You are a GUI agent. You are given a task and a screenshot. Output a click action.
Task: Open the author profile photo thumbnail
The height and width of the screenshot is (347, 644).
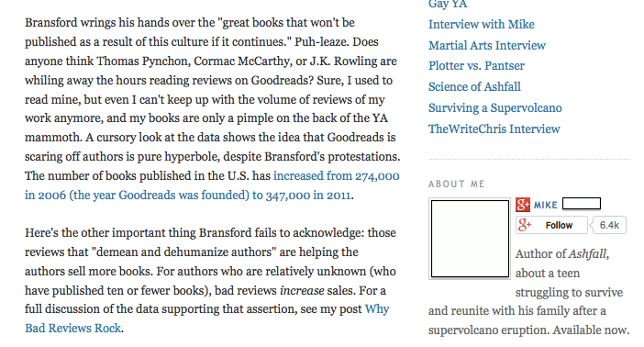point(470,239)
